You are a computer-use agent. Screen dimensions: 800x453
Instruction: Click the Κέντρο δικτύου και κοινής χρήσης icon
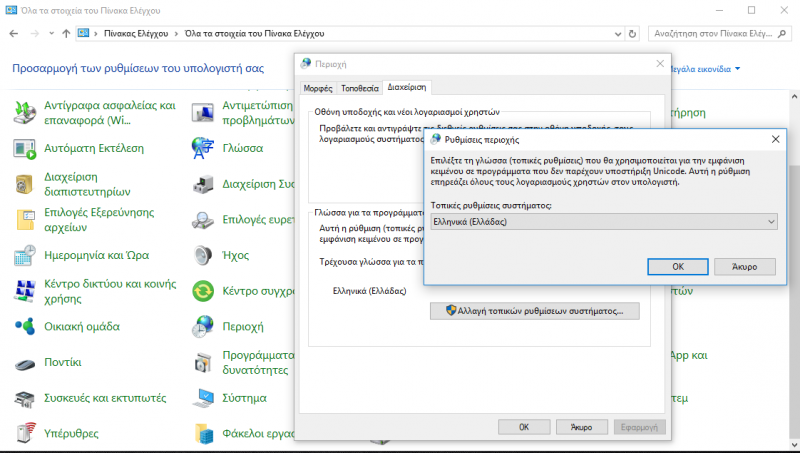(x=25, y=291)
